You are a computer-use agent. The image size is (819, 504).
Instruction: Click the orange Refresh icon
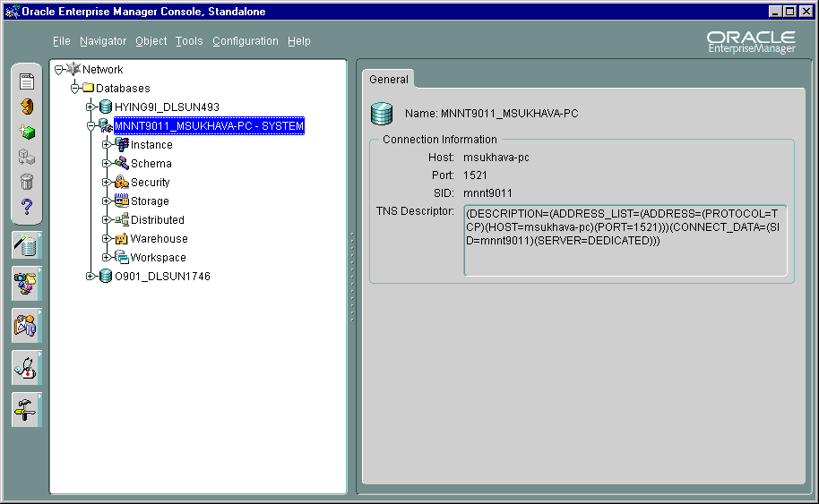pyautogui.click(x=27, y=107)
